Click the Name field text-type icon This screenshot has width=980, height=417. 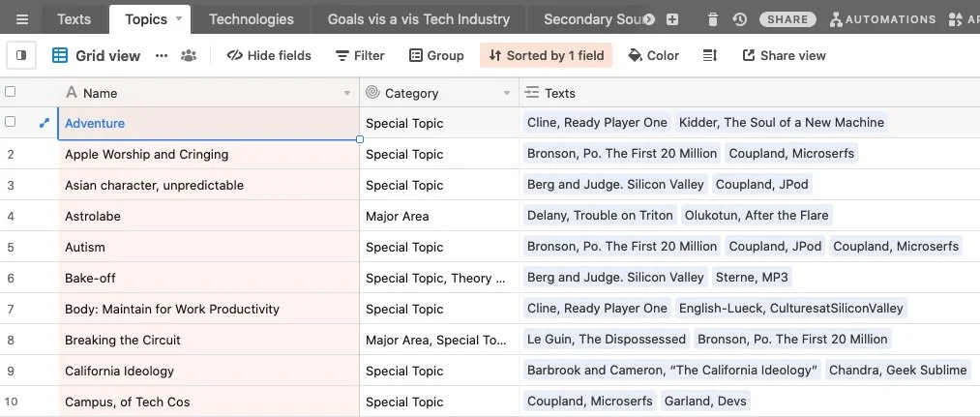click(72, 93)
